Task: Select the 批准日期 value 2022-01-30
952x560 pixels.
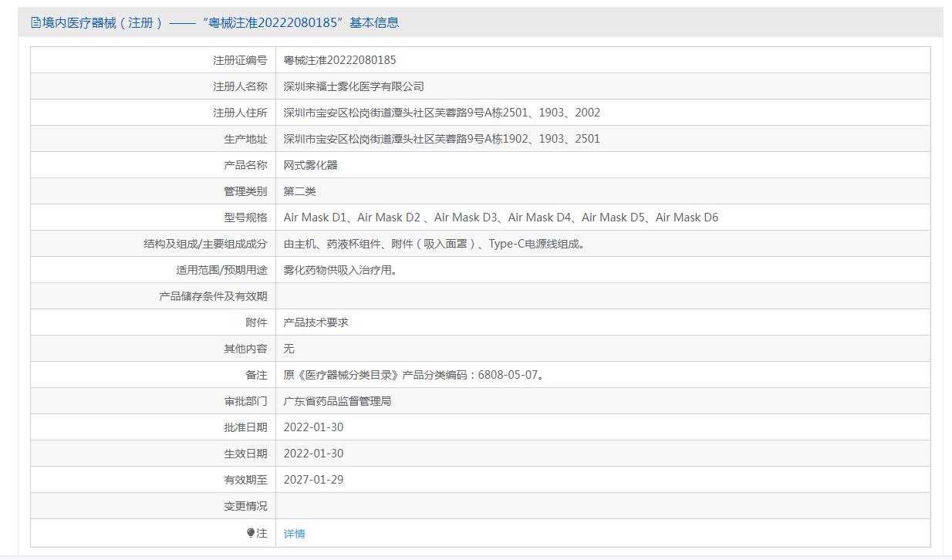Action: point(313,427)
